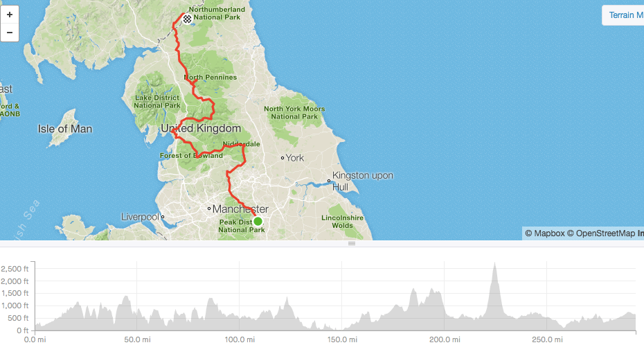The width and height of the screenshot is (644, 345).
Task: Select the checkered finish flag marker
Action: pos(187,19)
